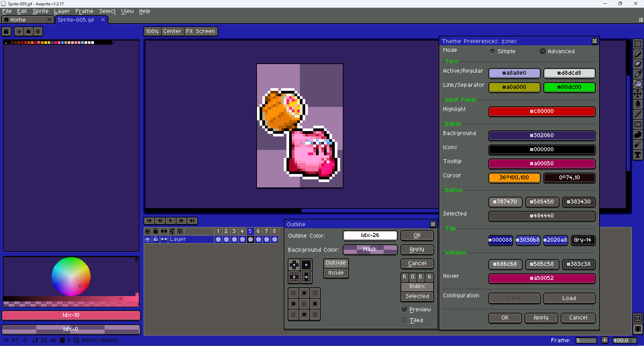Click Center button in editor toolbar
The height and width of the screenshot is (346, 644).
tap(172, 31)
